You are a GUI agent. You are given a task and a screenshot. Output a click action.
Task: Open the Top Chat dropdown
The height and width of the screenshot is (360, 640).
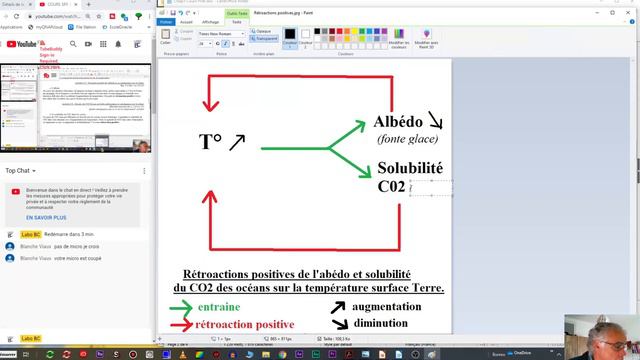click(x=21, y=171)
